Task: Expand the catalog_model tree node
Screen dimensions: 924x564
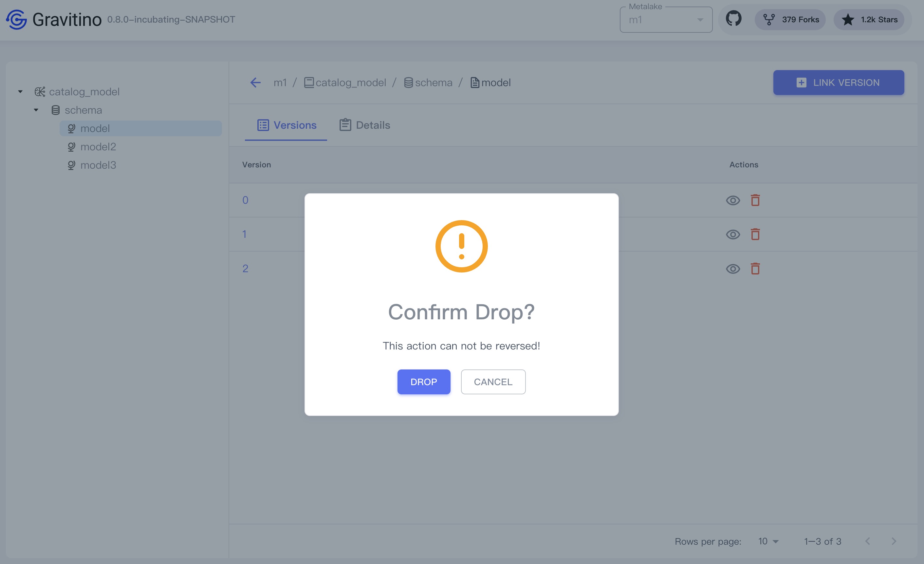Action: [19, 91]
